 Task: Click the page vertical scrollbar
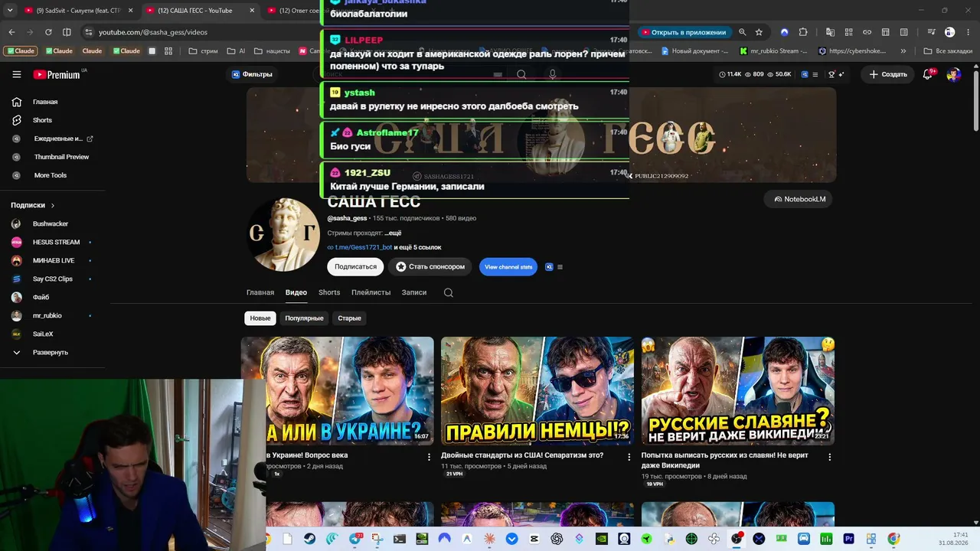pyautogui.click(x=976, y=99)
